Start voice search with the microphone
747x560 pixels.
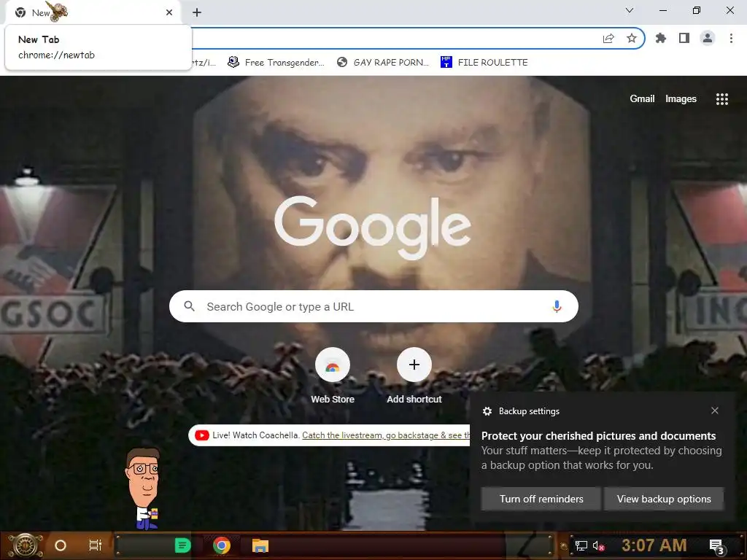[x=557, y=306]
